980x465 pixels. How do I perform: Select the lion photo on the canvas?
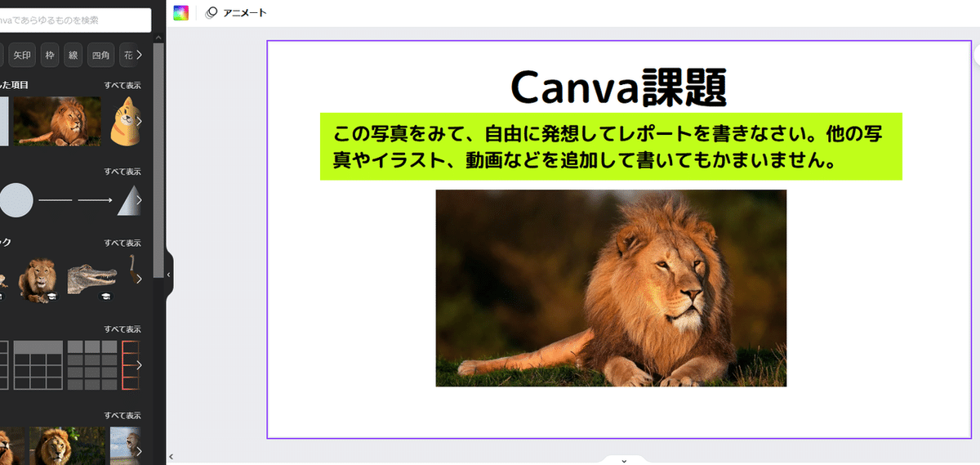(x=611, y=288)
